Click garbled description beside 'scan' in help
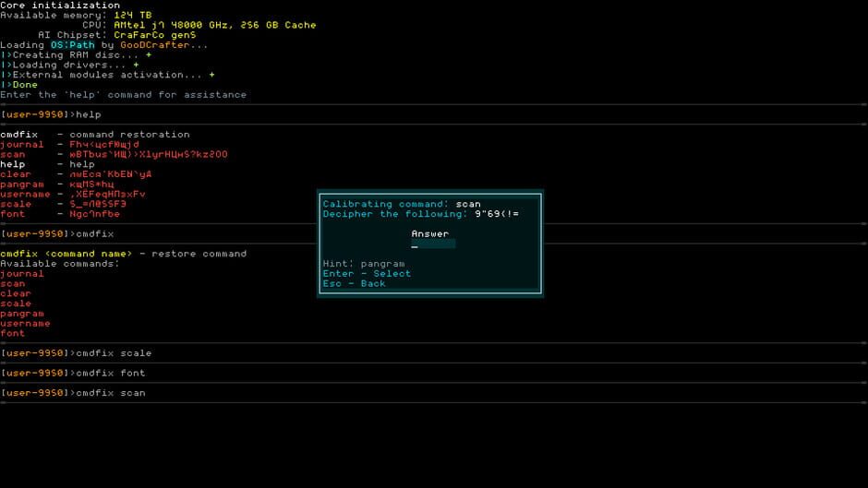The width and height of the screenshot is (868, 488). click(x=149, y=154)
